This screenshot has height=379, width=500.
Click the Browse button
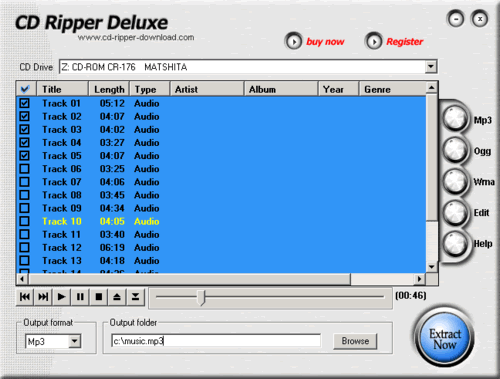(355, 341)
